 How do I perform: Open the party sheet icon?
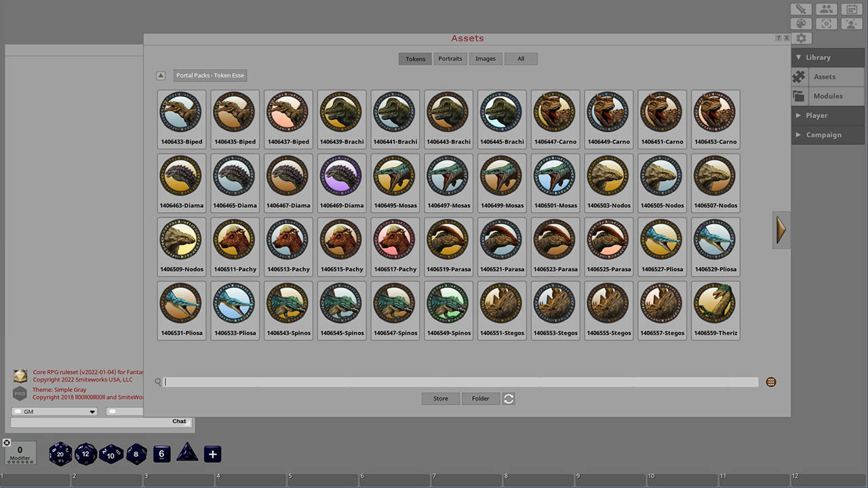[x=826, y=9]
